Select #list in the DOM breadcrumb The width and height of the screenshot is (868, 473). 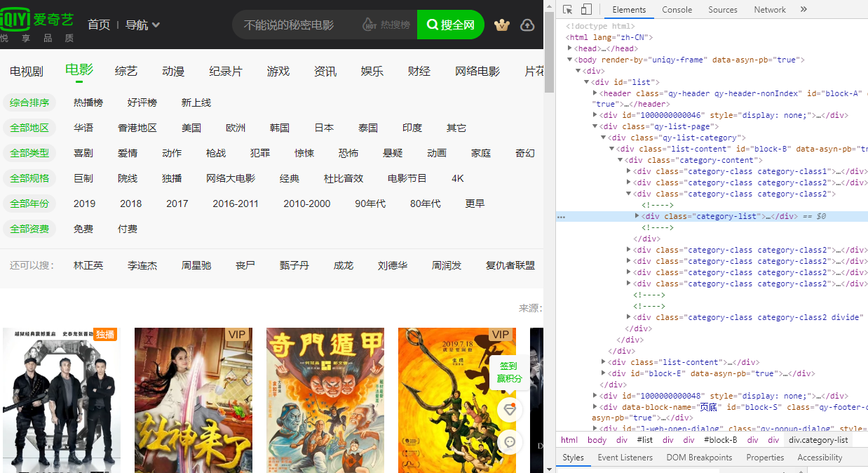tap(644, 440)
